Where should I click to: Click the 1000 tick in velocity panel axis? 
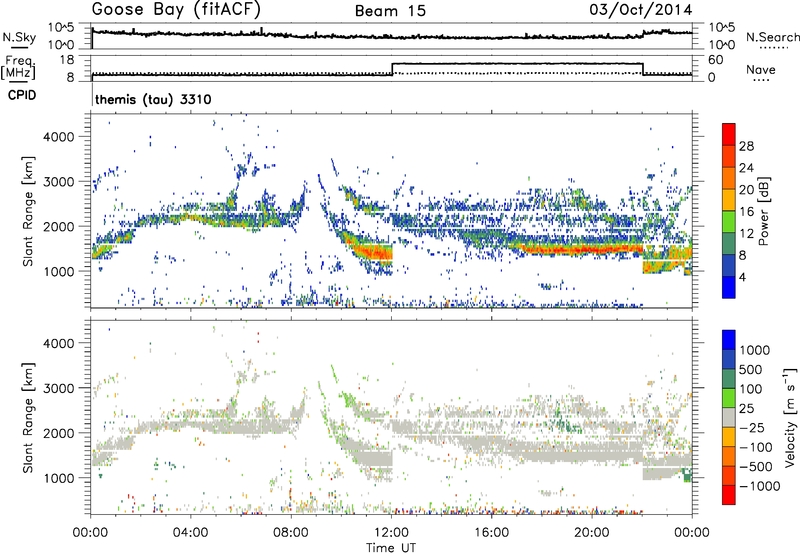point(59,478)
